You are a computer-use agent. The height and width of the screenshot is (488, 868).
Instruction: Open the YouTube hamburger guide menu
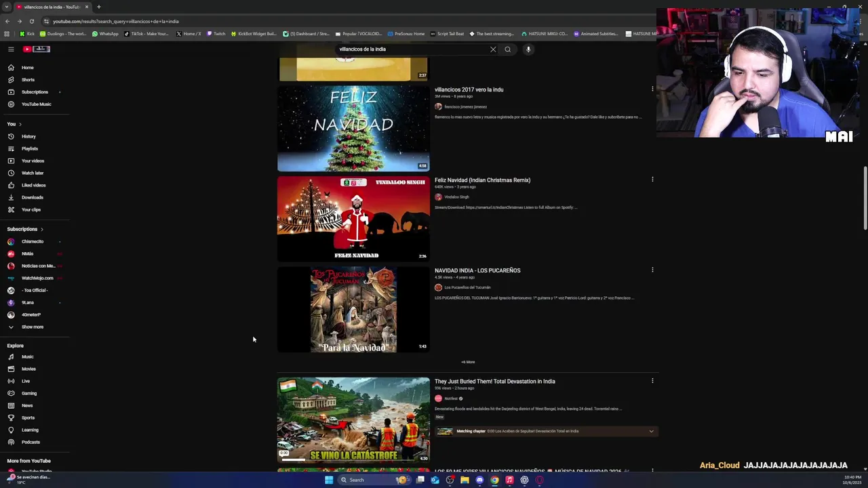[x=11, y=49]
